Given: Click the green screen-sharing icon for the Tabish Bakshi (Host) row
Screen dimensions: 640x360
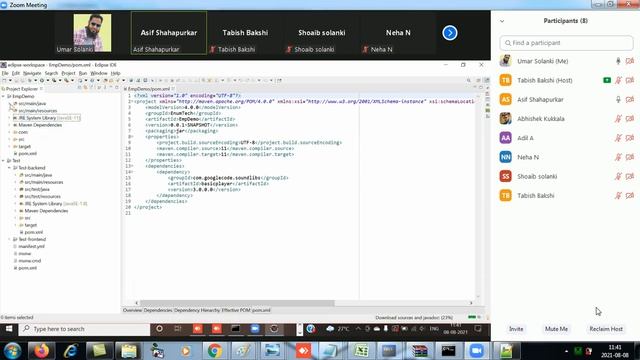Looking at the screenshot, I should click(607, 80).
